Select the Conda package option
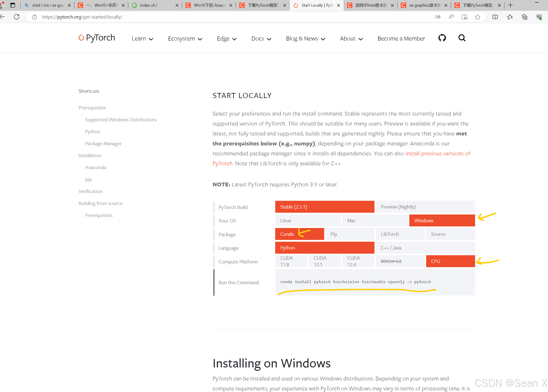The width and height of the screenshot is (548, 392). [300, 234]
